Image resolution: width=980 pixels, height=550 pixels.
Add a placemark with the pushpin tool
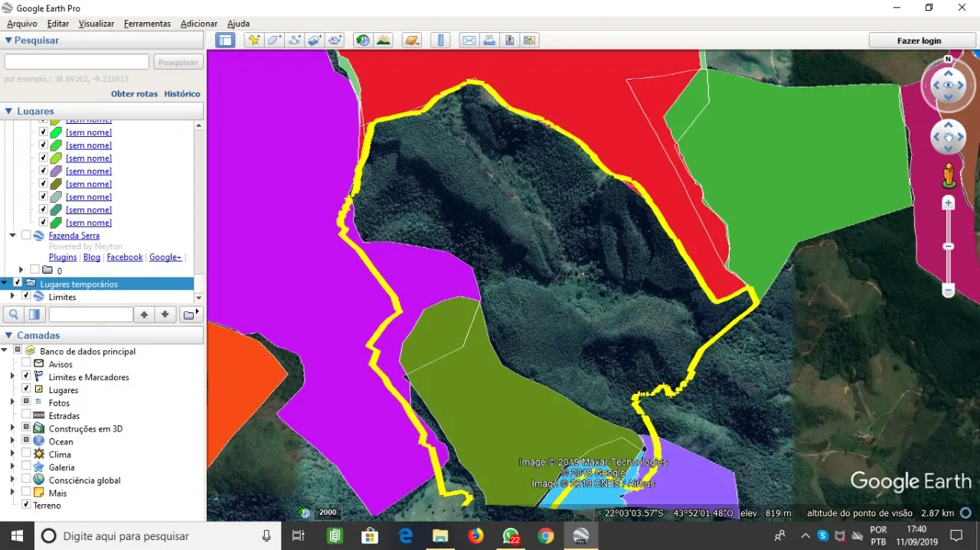pyautogui.click(x=253, y=41)
